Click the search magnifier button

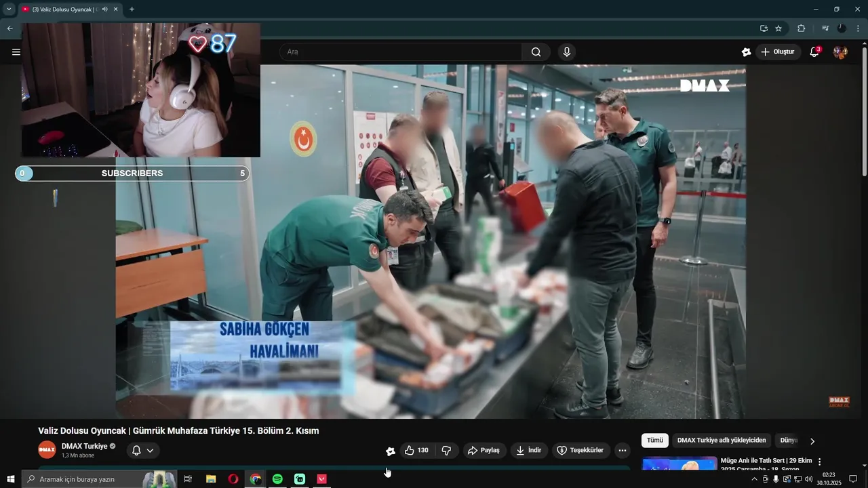pyautogui.click(x=536, y=52)
